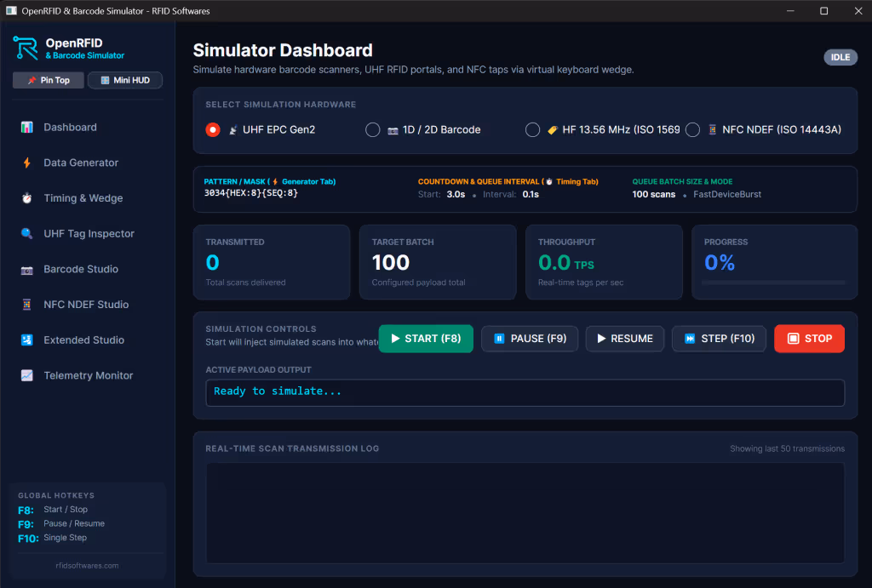Click the '100 scans' batch size value

(653, 195)
